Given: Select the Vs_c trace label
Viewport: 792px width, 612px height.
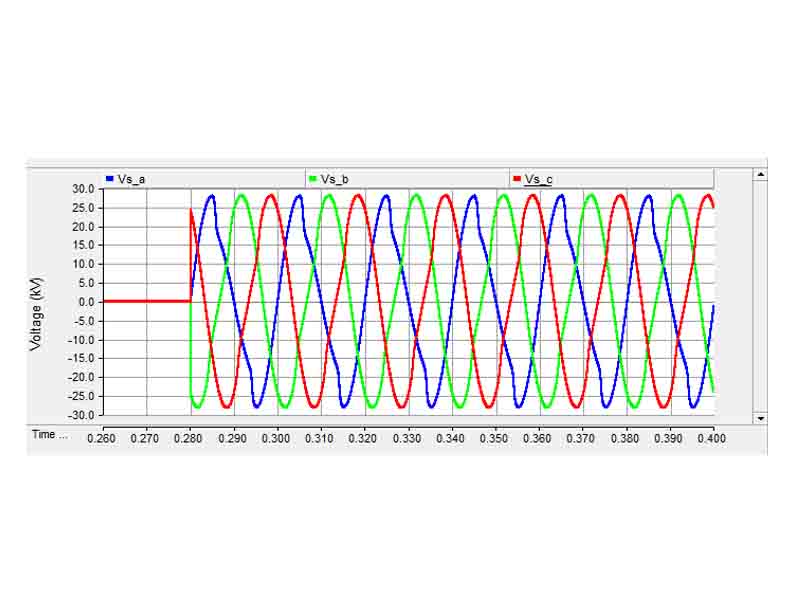Looking at the screenshot, I should 539,179.
